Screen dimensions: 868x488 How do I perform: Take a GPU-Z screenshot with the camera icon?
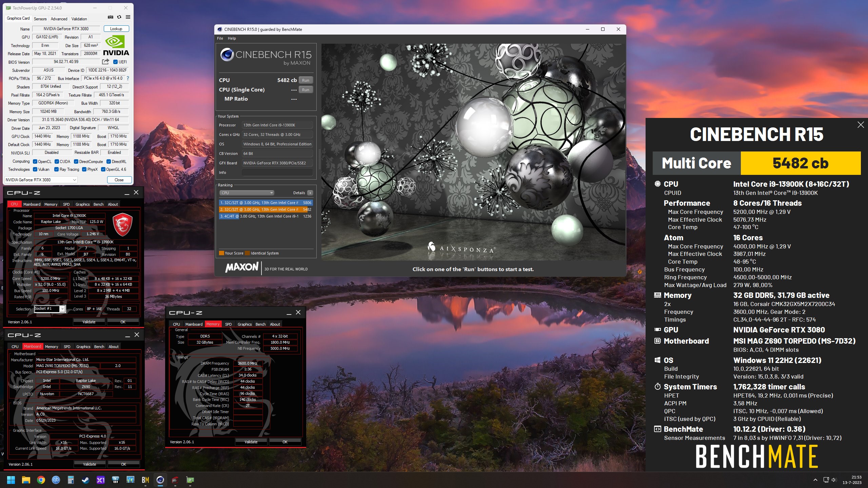111,17
